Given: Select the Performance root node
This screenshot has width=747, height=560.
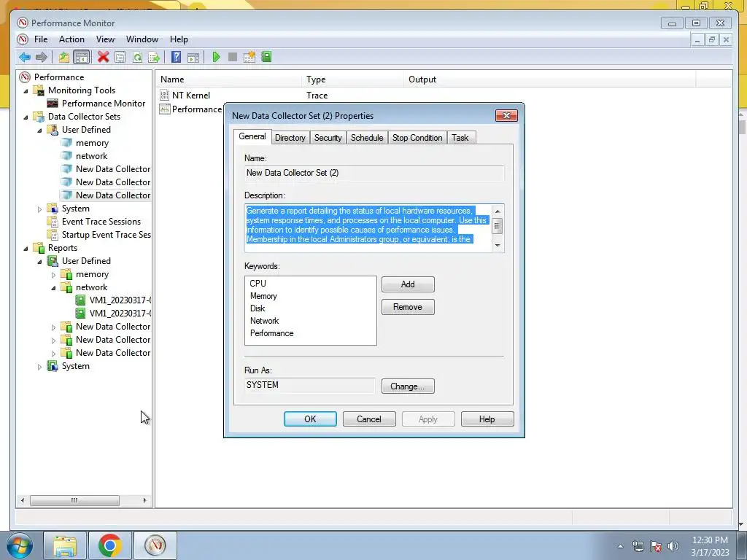Looking at the screenshot, I should pos(58,77).
